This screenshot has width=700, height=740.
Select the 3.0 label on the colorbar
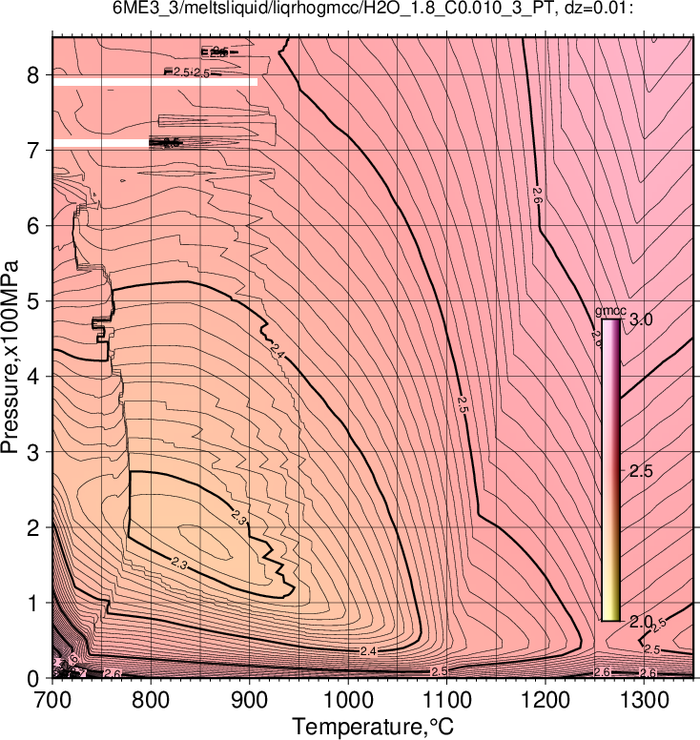click(x=641, y=320)
